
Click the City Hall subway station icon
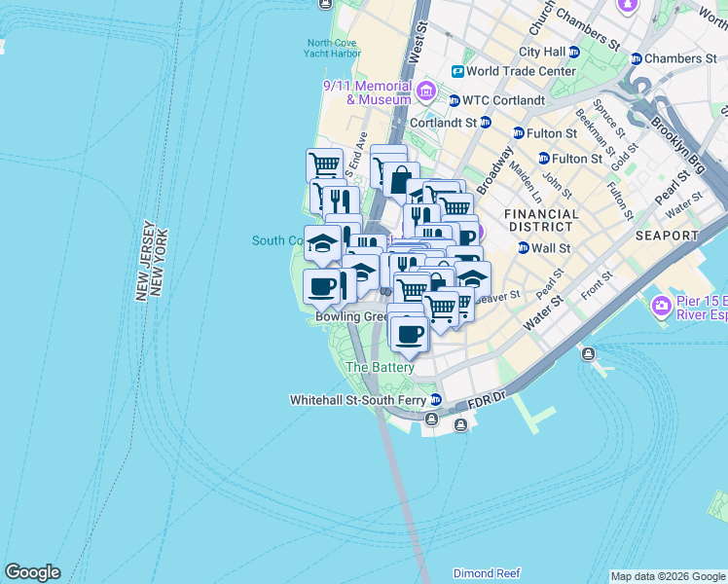tap(574, 52)
